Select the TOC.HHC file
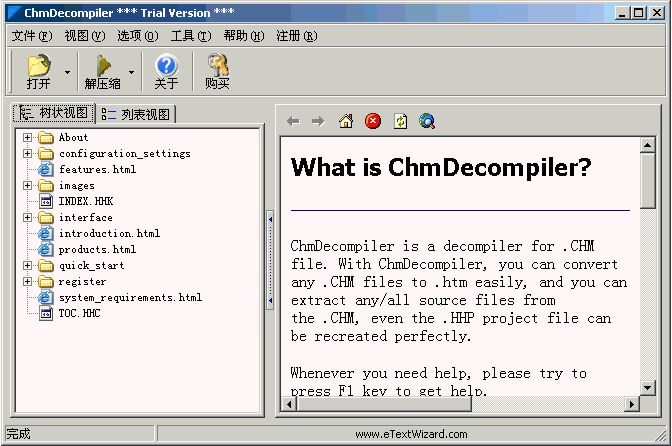 tap(79, 313)
